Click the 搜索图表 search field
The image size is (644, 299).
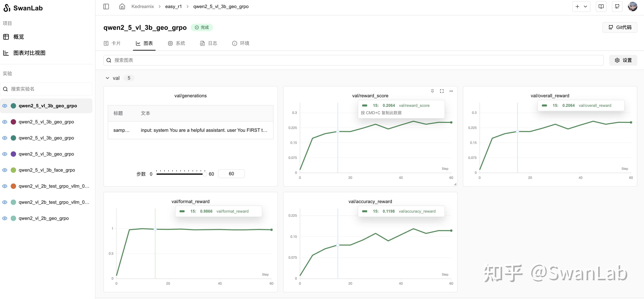click(353, 60)
